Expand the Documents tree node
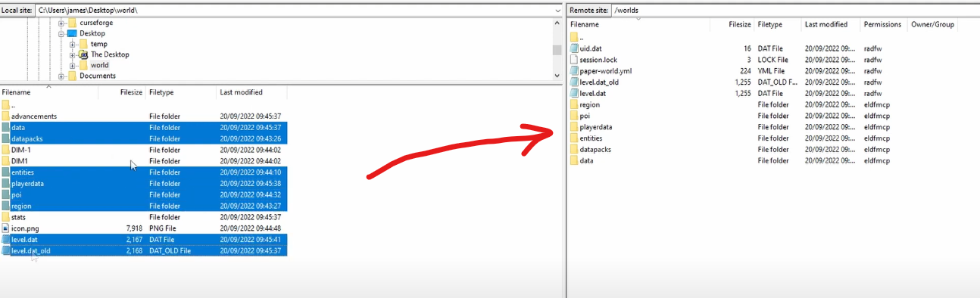The height and width of the screenshot is (298, 980). (61, 76)
